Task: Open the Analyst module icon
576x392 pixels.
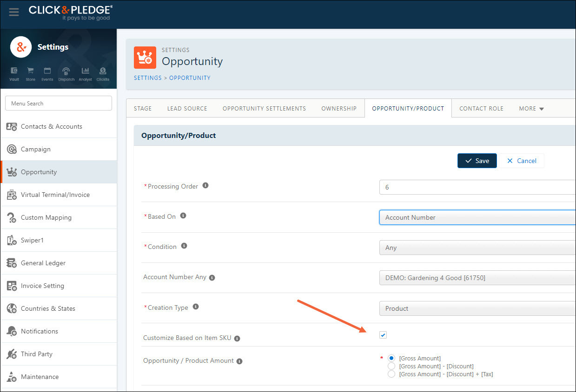Action: 85,74
